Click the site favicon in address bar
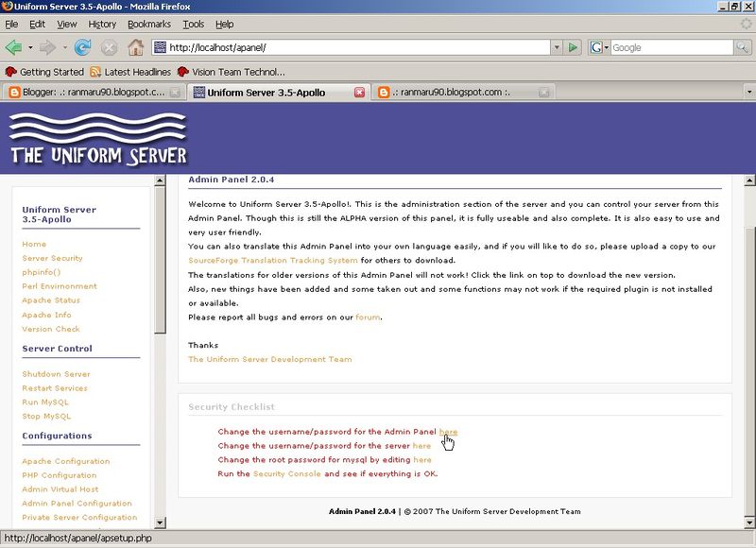The width and height of the screenshot is (756, 548). coord(160,47)
